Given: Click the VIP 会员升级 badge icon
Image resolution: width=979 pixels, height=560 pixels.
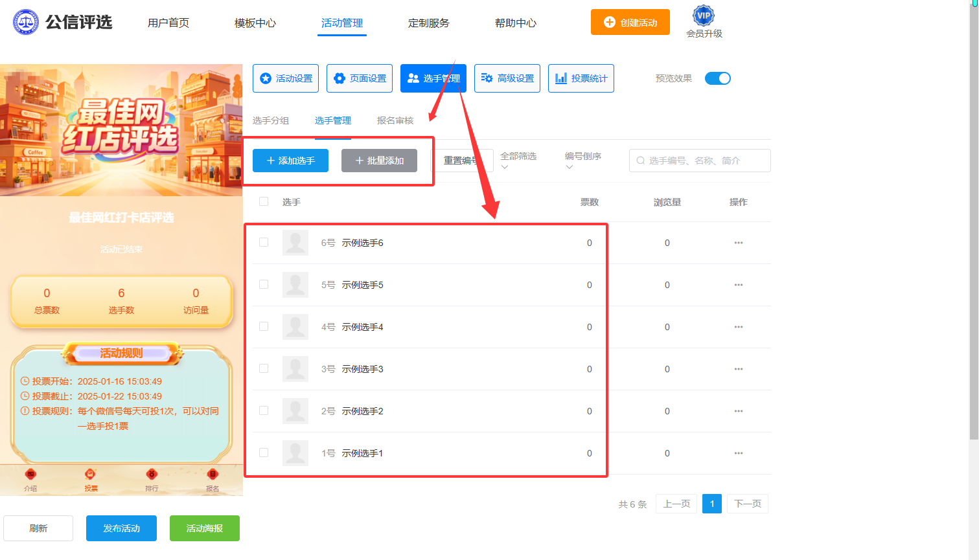Looking at the screenshot, I should (x=704, y=16).
